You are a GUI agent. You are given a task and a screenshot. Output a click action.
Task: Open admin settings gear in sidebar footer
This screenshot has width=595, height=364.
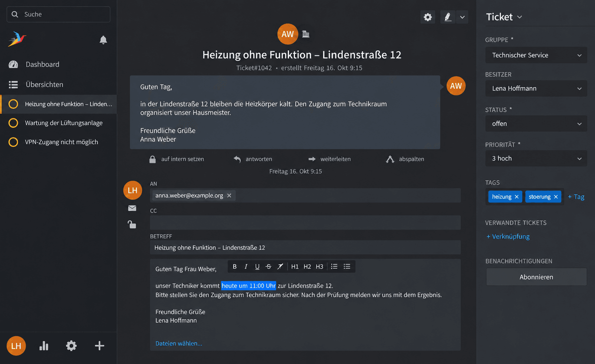(x=71, y=346)
